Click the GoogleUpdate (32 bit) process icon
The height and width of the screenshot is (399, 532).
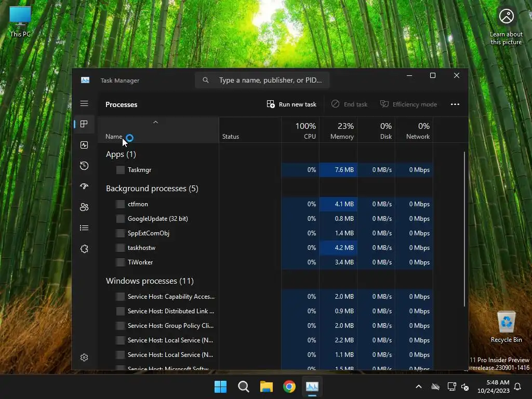[121, 219]
